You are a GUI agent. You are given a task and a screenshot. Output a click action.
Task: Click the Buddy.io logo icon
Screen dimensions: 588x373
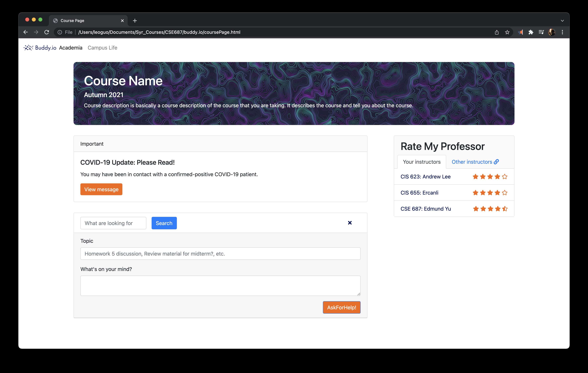coord(28,48)
